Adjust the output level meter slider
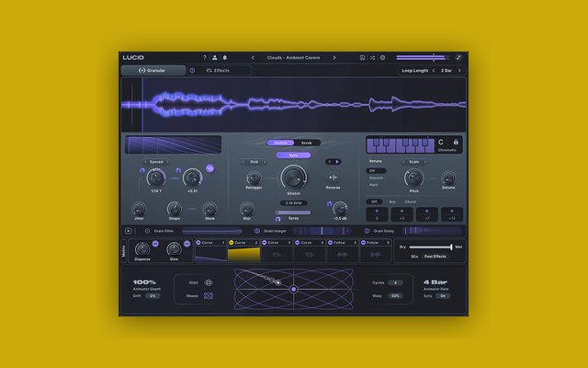588x368 pixels. coord(423,57)
